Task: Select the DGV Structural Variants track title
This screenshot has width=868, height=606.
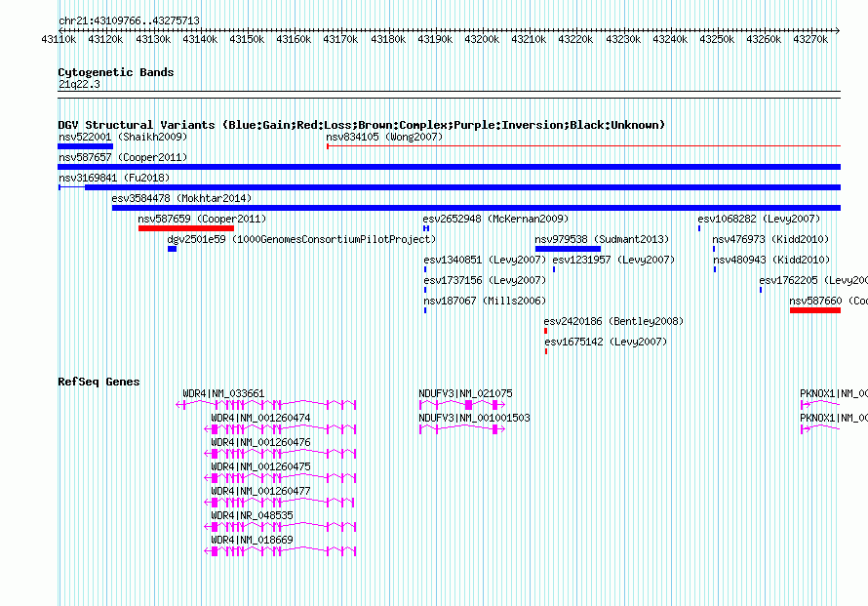Action: (362, 125)
